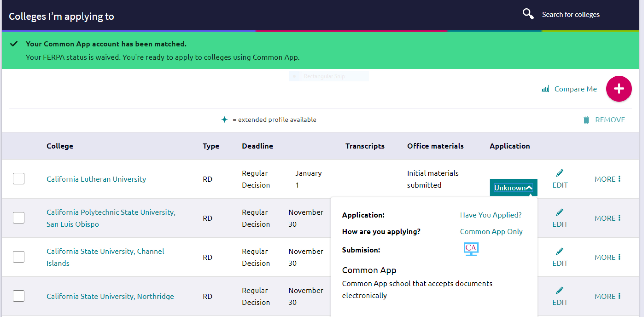Click the Office materials column header

tap(435, 146)
